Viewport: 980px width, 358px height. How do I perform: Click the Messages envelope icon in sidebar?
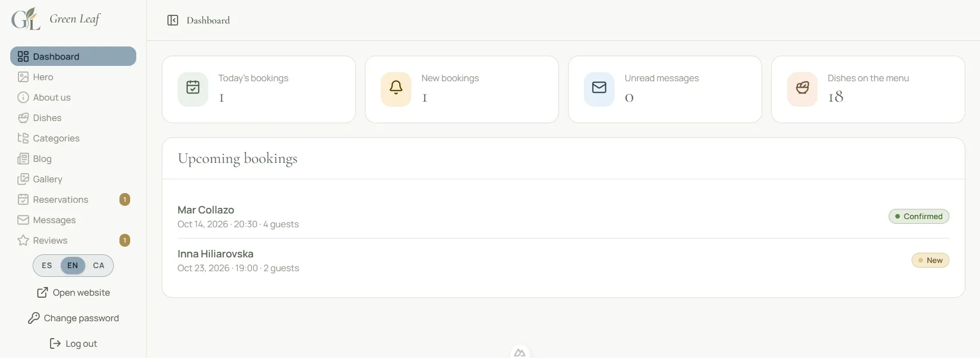[23, 220]
